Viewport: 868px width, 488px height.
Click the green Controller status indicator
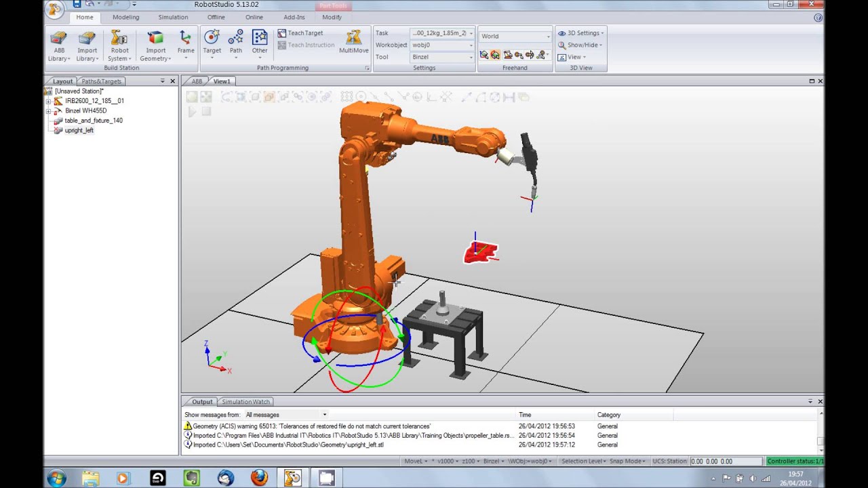point(794,462)
